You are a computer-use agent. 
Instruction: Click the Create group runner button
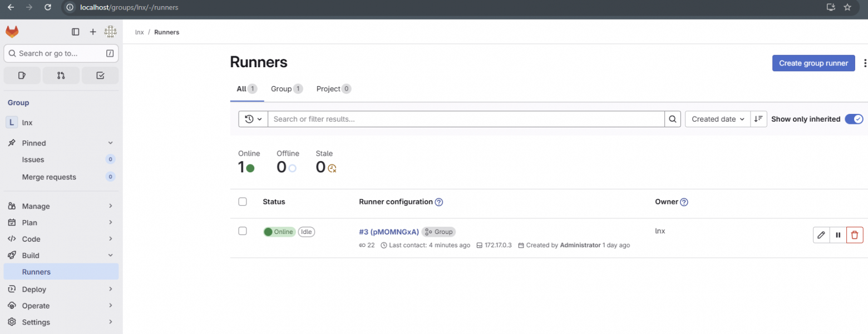pos(813,63)
